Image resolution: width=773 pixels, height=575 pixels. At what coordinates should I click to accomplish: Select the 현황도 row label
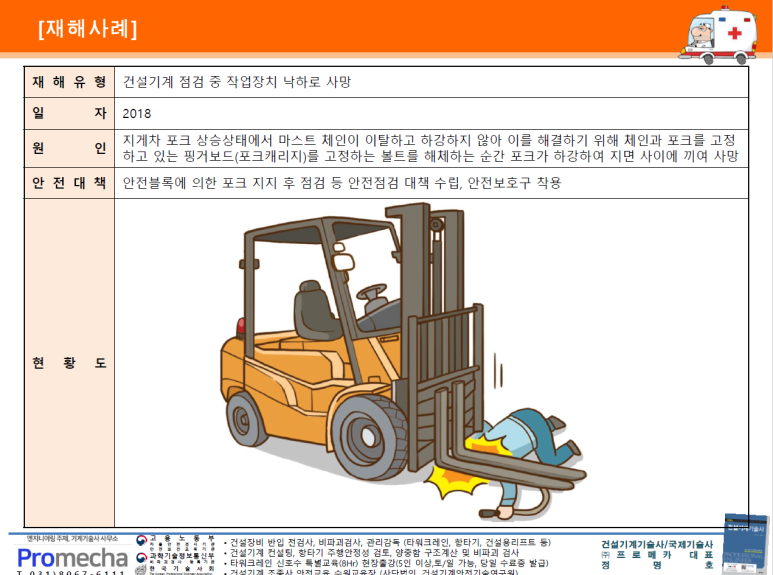coord(69,363)
